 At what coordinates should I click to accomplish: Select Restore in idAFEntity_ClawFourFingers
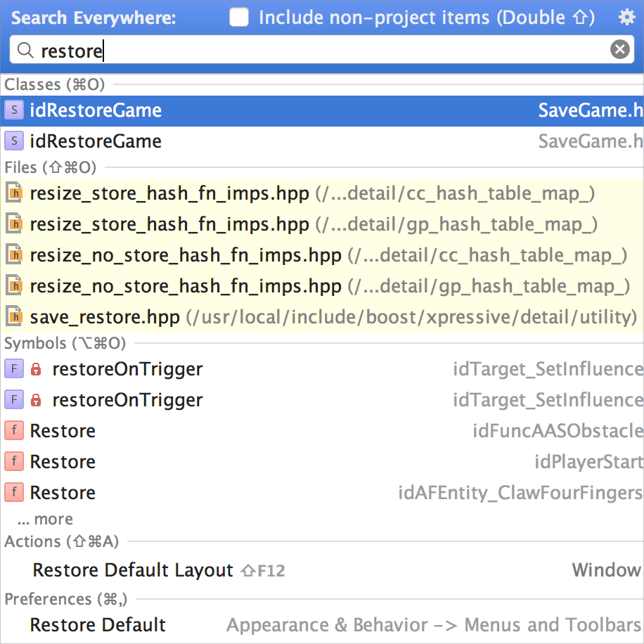pos(322,492)
